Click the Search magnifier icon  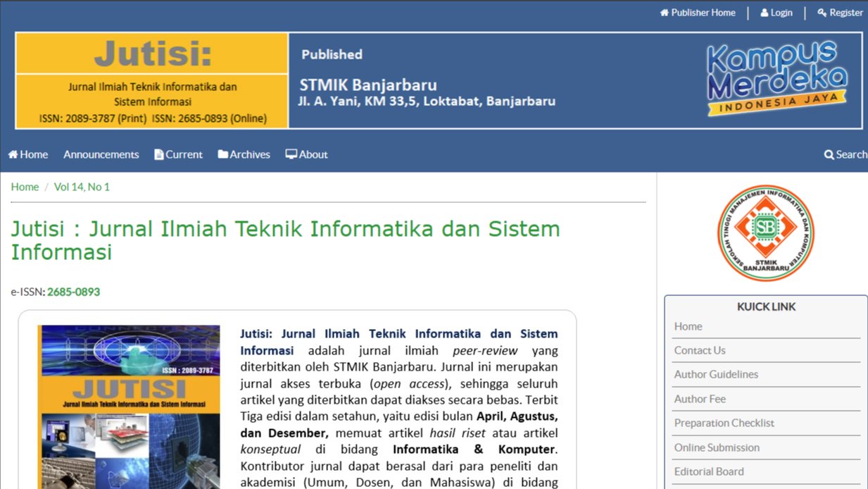tap(829, 155)
